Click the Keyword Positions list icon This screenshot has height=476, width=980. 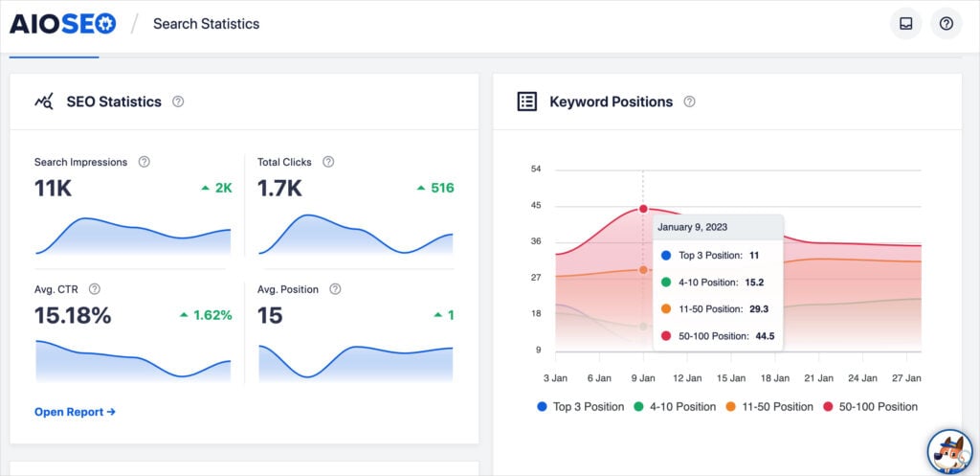pyautogui.click(x=527, y=102)
